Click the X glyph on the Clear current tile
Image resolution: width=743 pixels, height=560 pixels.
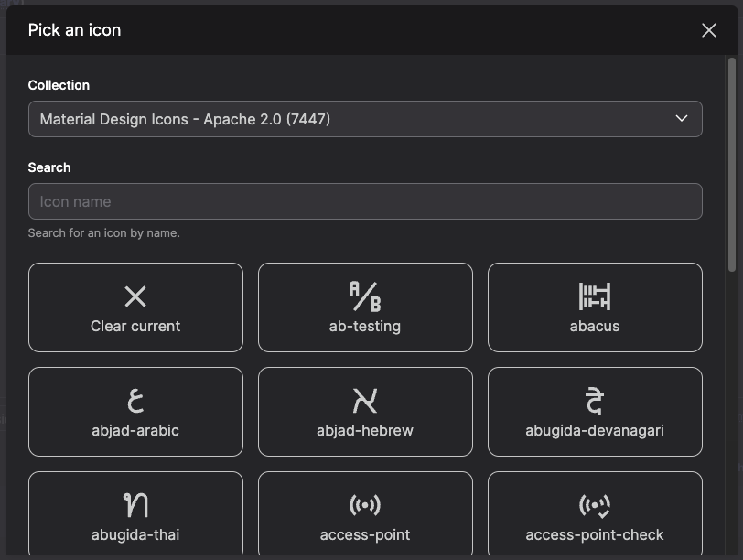(135, 296)
